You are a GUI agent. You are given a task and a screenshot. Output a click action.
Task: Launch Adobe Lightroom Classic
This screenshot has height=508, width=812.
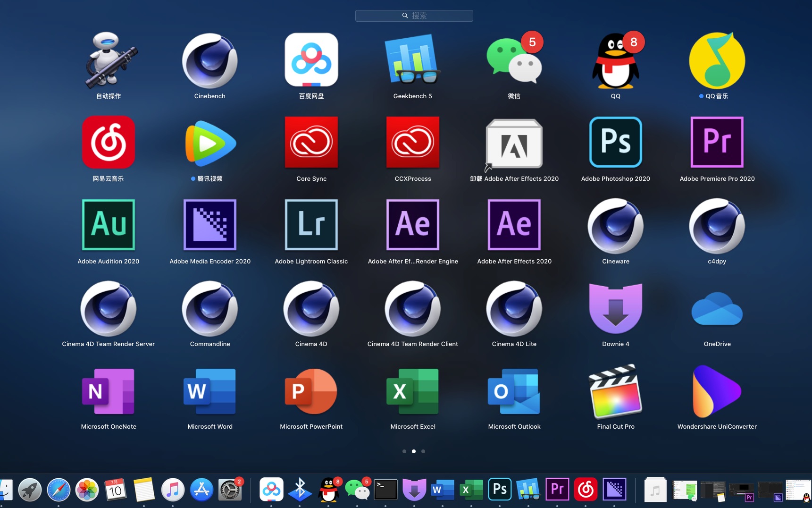pos(311,225)
